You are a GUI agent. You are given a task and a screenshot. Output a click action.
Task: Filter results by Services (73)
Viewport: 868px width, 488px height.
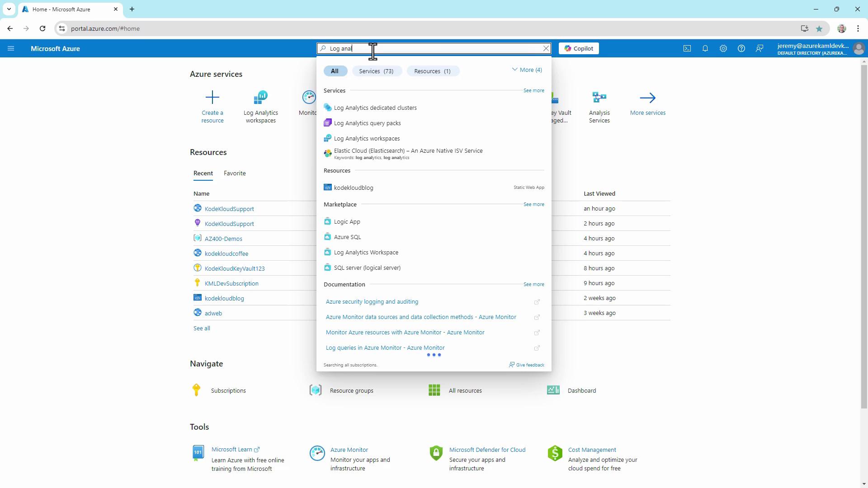(x=376, y=71)
